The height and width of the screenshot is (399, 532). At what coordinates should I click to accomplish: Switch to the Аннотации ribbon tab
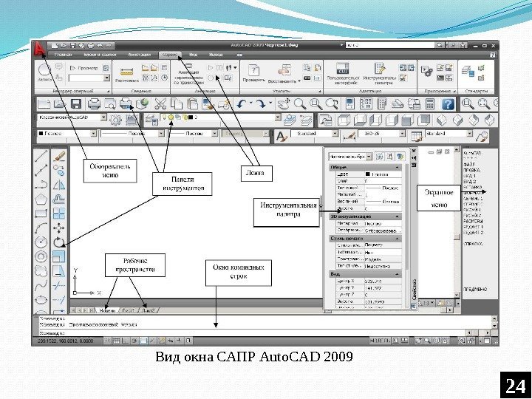click(x=139, y=55)
